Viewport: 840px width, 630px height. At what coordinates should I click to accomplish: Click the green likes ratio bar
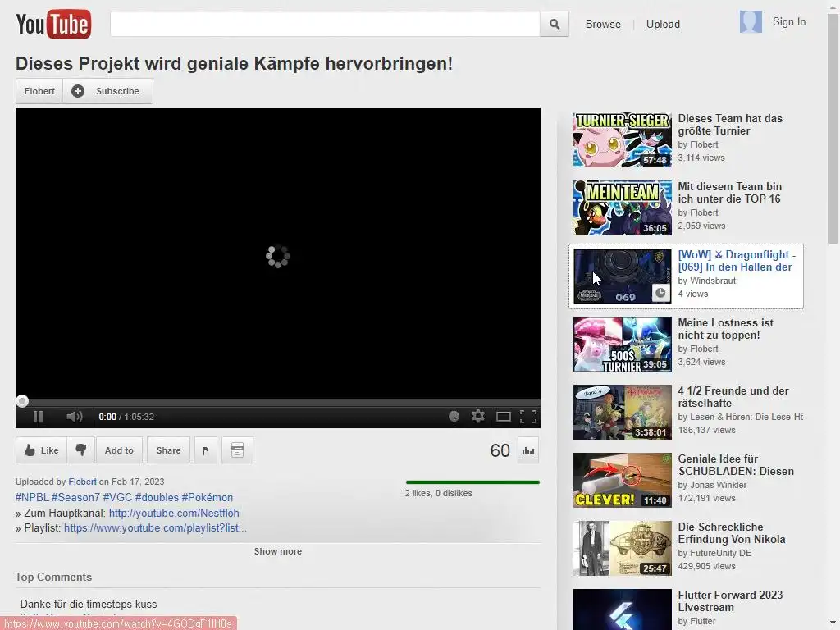[472, 482]
